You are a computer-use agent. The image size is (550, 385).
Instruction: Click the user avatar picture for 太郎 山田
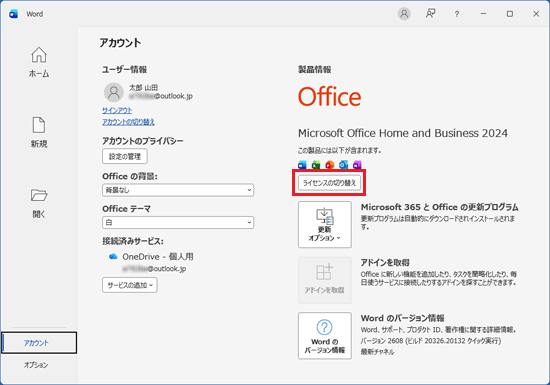point(114,92)
